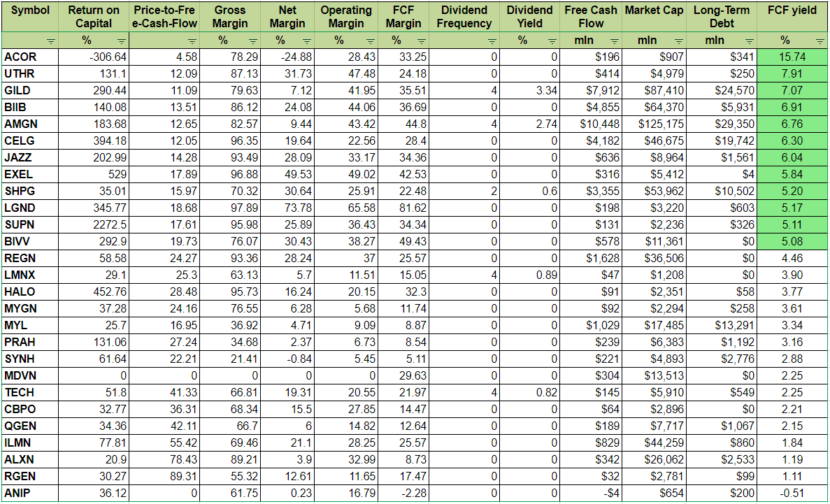Select ILMN market cap $44,259
This screenshot has height=504, width=830.
(654, 444)
